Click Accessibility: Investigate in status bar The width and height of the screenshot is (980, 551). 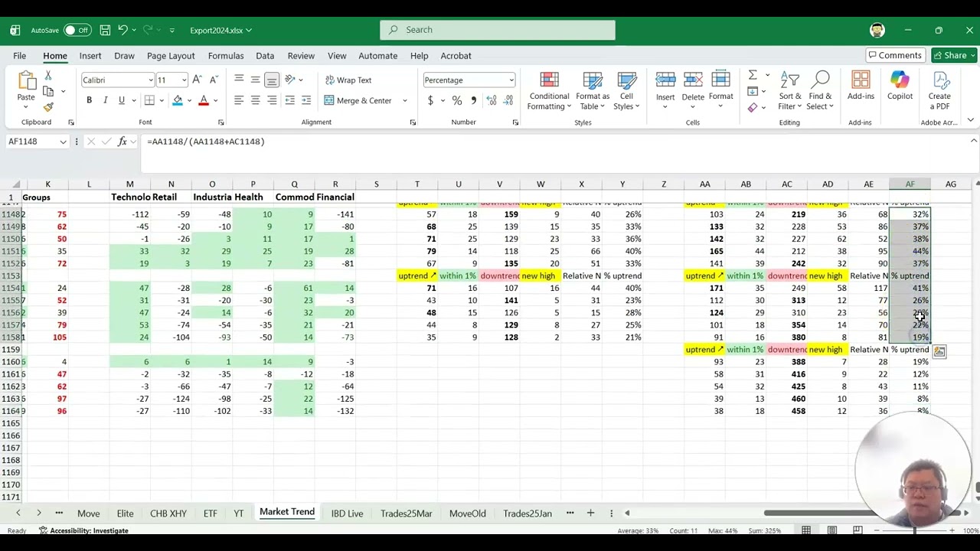[83, 530]
